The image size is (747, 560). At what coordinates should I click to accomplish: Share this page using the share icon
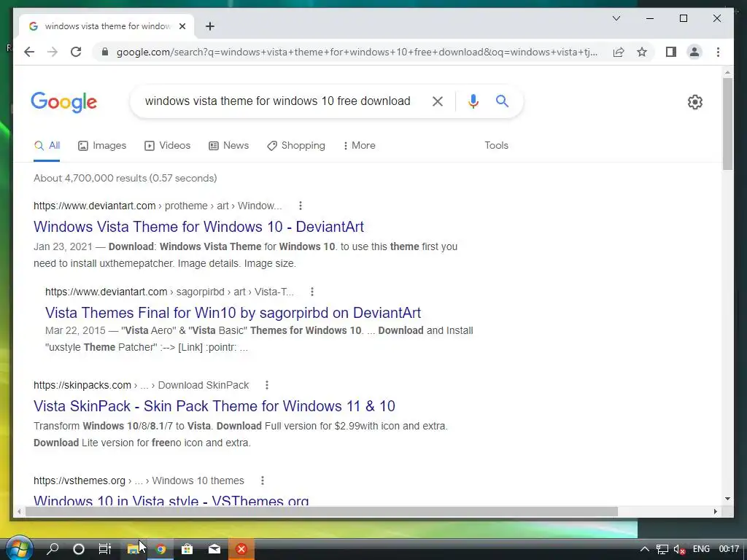pos(619,52)
